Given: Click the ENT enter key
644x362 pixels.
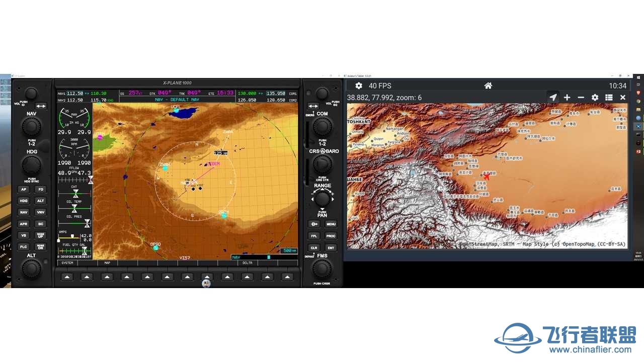Looking at the screenshot, I should [331, 247].
